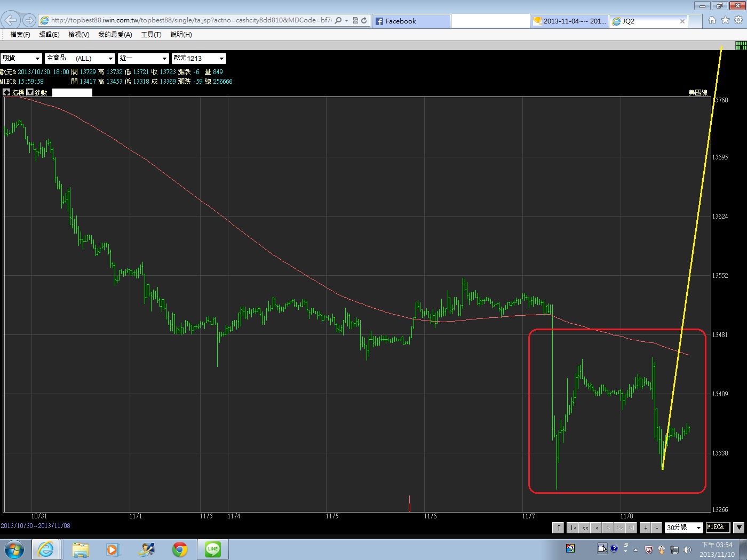747x560 pixels.
Task: Show hidden tray icons arrow
Action: click(x=635, y=549)
